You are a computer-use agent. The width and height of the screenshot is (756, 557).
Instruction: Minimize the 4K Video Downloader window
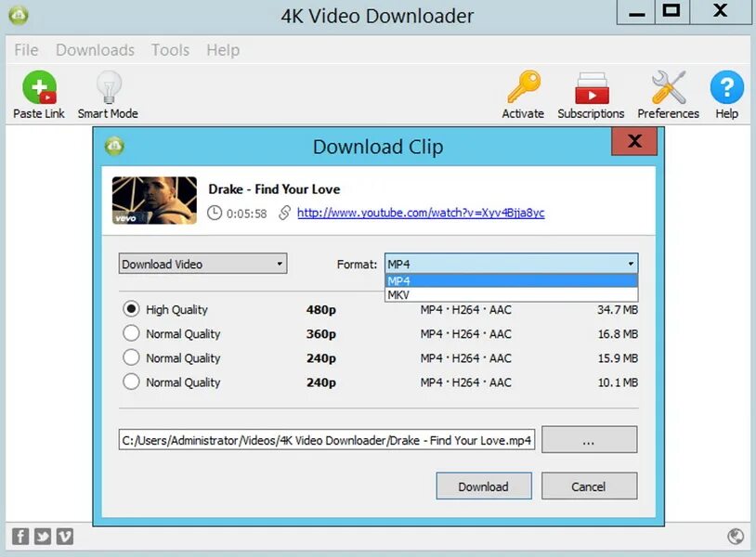click(636, 12)
